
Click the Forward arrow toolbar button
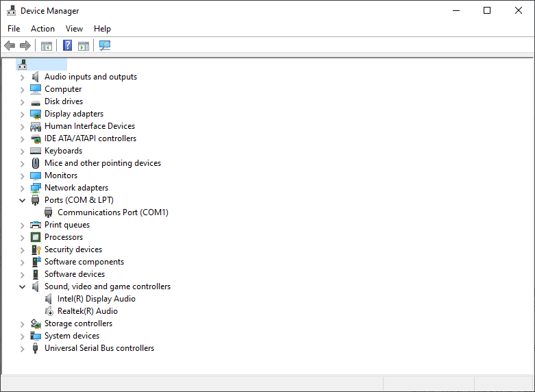tap(25, 46)
